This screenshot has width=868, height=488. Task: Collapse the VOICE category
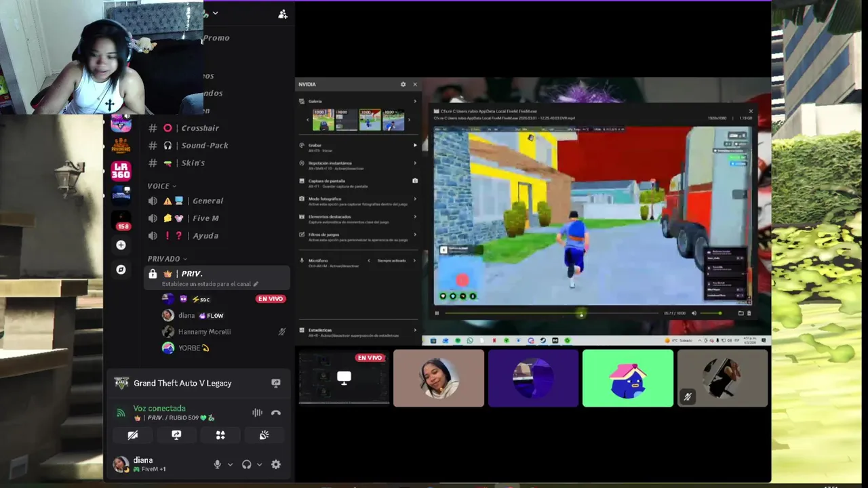[x=161, y=186]
